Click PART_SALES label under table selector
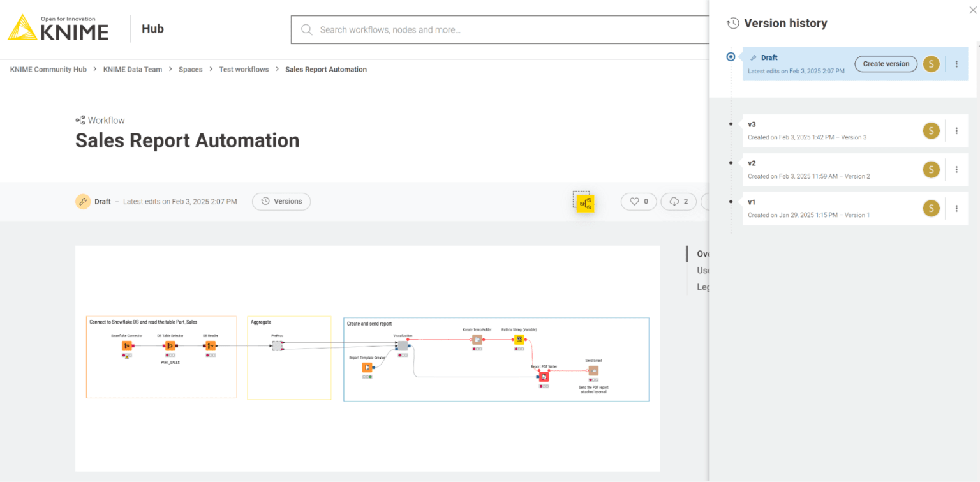The image size is (980, 482). click(x=170, y=362)
